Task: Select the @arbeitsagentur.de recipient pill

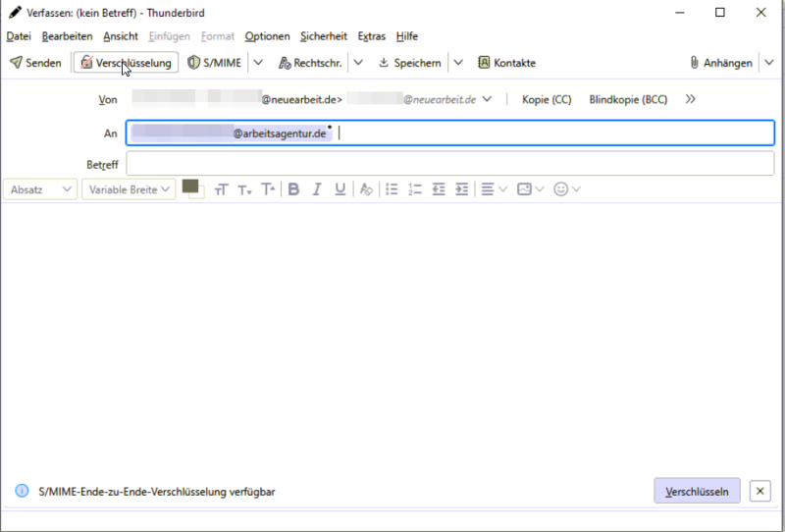Action: tap(231, 133)
